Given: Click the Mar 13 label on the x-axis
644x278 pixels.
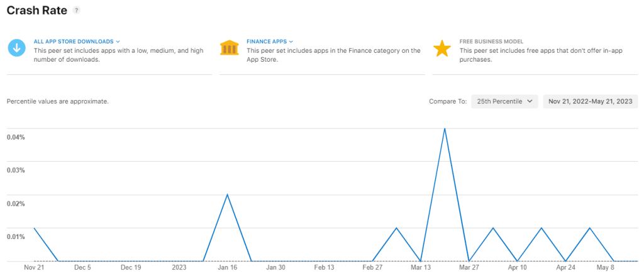Looking at the screenshot, I should [x=421, y=267].
